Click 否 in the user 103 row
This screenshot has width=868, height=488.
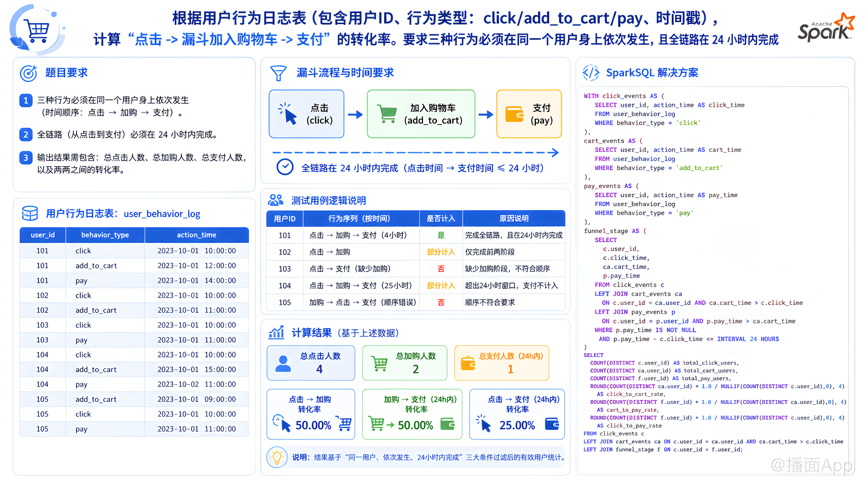pos(441,269)
